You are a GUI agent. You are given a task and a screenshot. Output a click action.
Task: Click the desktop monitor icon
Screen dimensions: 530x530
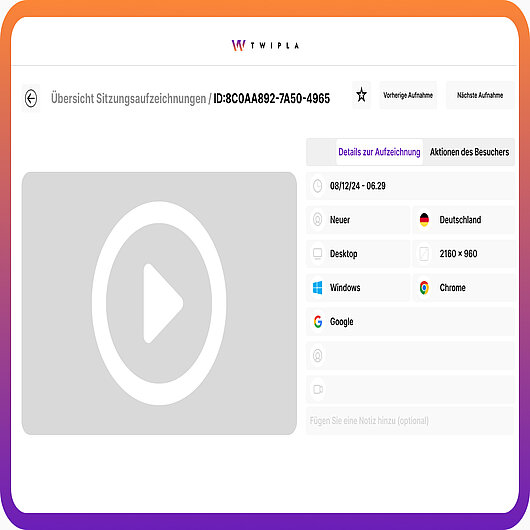(317, 254)
